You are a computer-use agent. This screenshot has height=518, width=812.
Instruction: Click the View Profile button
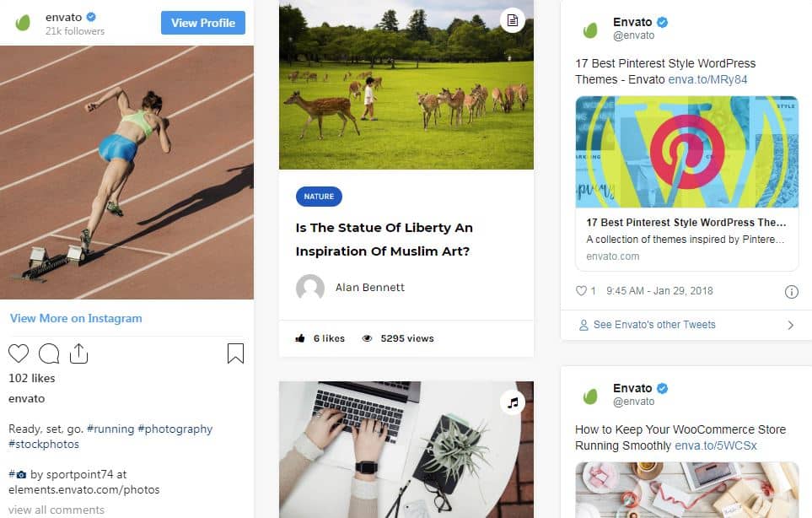coord(203,23)
